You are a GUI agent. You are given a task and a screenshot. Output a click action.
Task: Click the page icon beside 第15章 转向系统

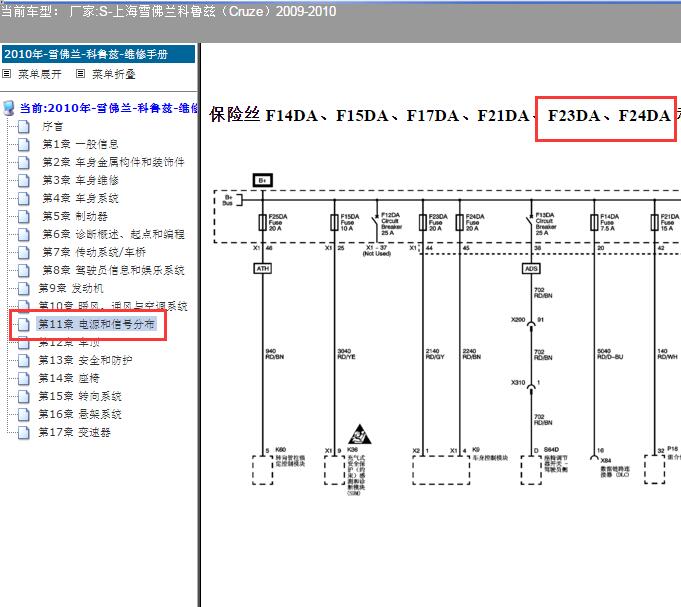tap(24, 397)
